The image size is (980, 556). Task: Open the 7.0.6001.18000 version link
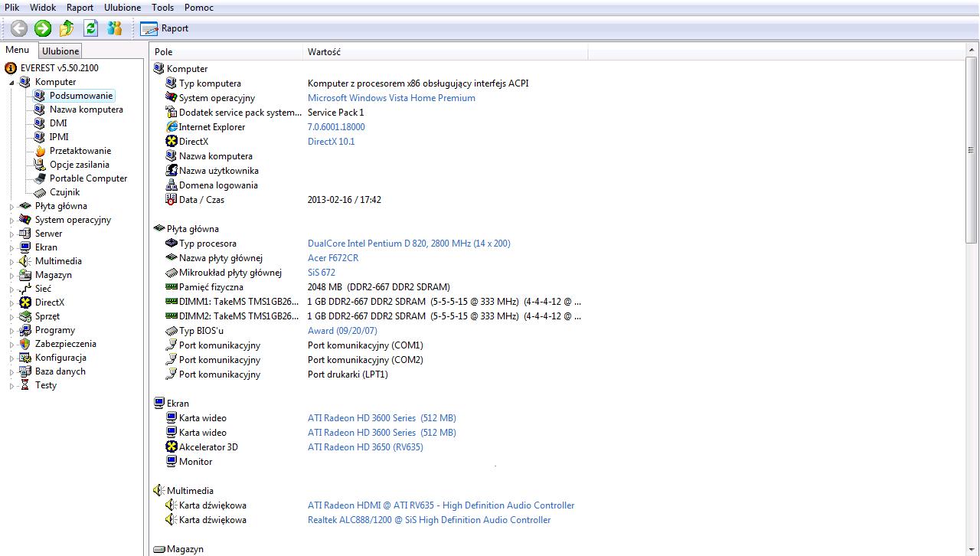pos(336,127)
